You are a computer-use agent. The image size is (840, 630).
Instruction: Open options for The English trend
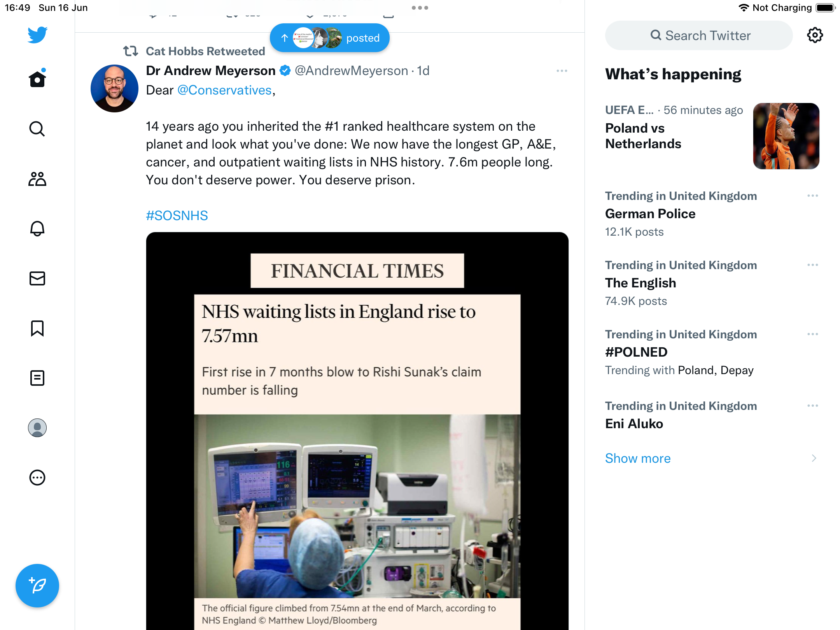(812, 265)
